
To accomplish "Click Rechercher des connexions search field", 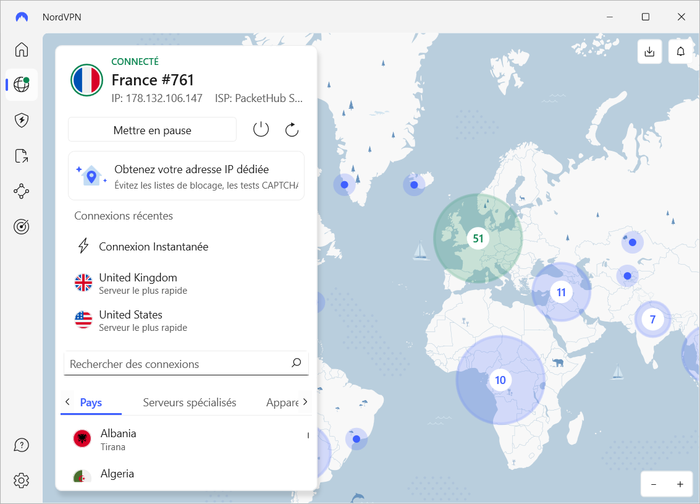I will click(186, 364).
